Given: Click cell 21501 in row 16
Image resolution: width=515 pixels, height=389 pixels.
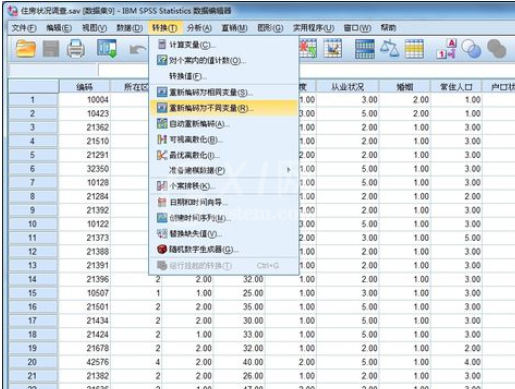Looking at the screenshot, I should point(85,307).
